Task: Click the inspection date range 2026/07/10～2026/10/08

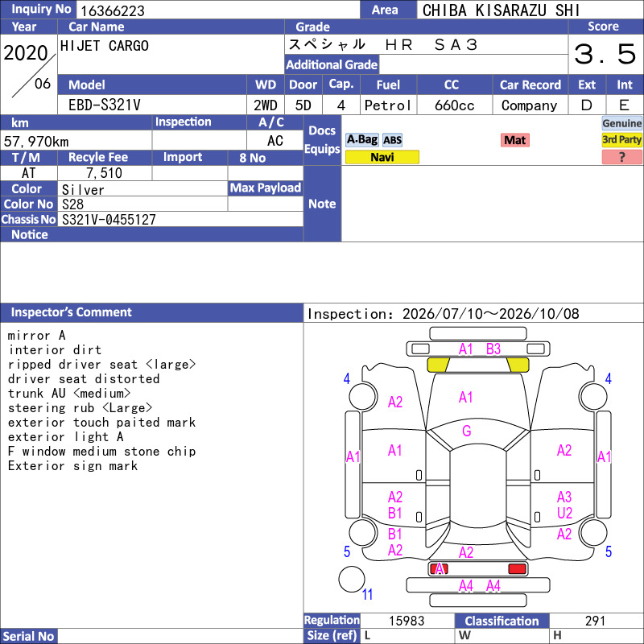Action: (490, 314)
